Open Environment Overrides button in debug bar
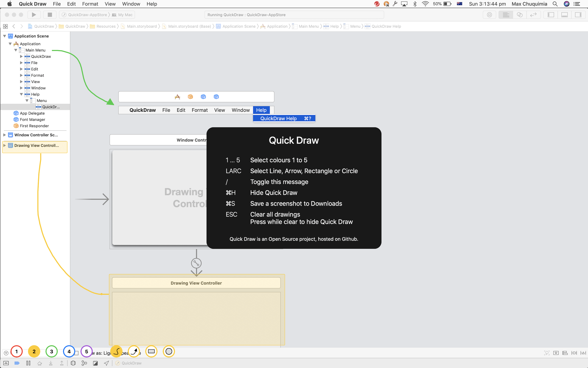 point(95,363)
